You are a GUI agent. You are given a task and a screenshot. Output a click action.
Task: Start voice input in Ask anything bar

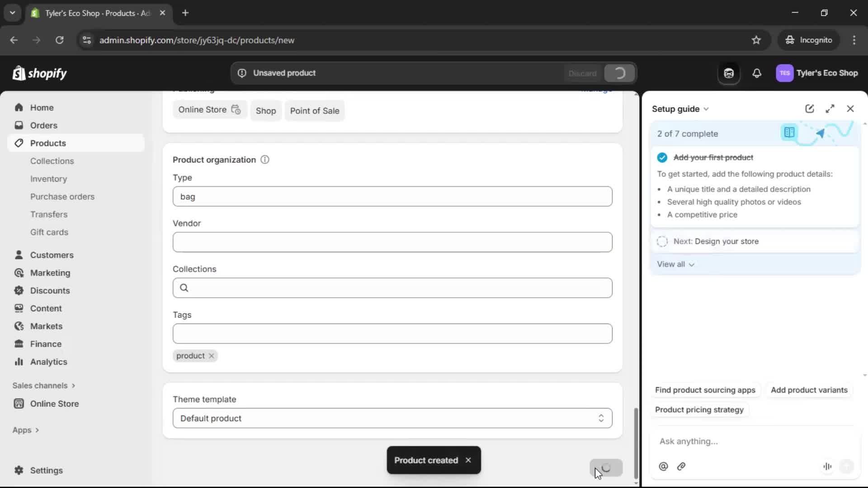pos(827,467)
